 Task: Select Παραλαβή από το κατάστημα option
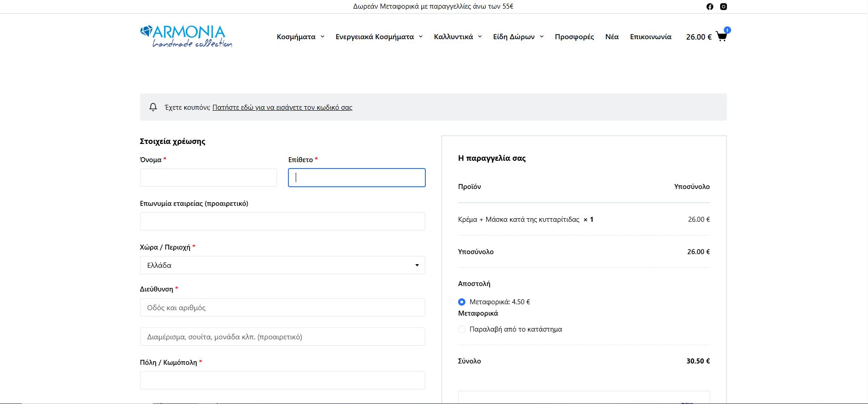pyautogui.click(x=462, y=329)
